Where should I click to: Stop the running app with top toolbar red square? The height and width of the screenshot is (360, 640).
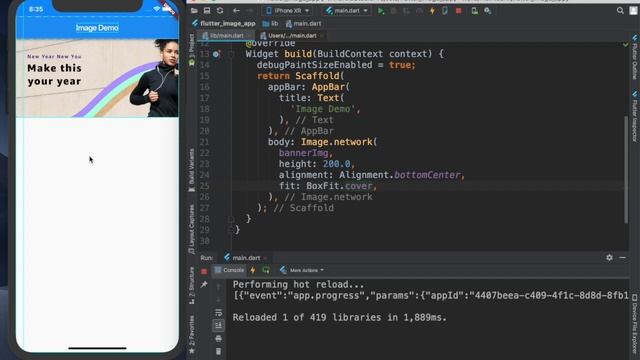458,11
